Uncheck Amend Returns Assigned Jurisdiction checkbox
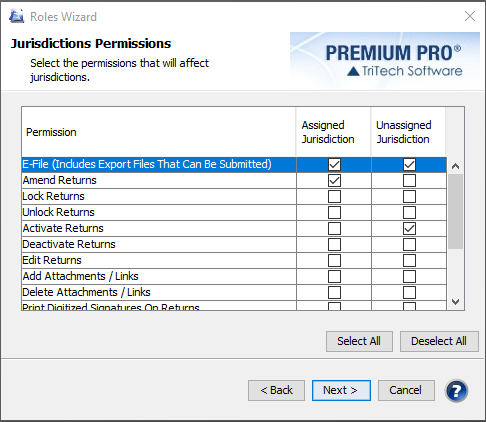Viewport: 486px width, 422px height. coord(334,180)
